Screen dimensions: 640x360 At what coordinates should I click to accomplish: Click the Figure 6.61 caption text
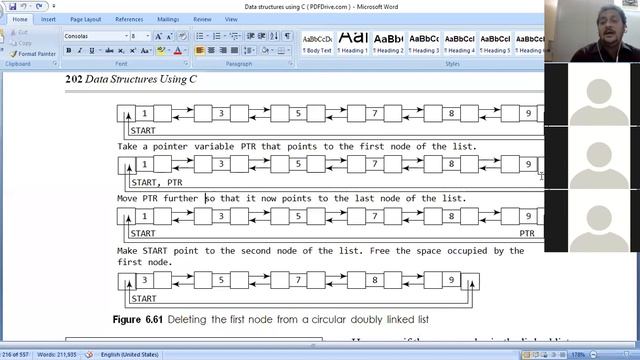(271, 320)
